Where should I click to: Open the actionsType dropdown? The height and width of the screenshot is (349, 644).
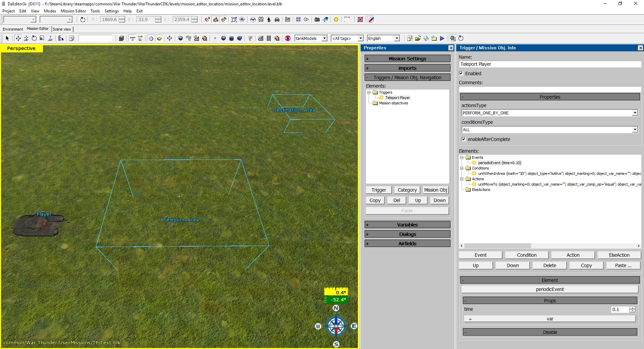pos(635,113)
